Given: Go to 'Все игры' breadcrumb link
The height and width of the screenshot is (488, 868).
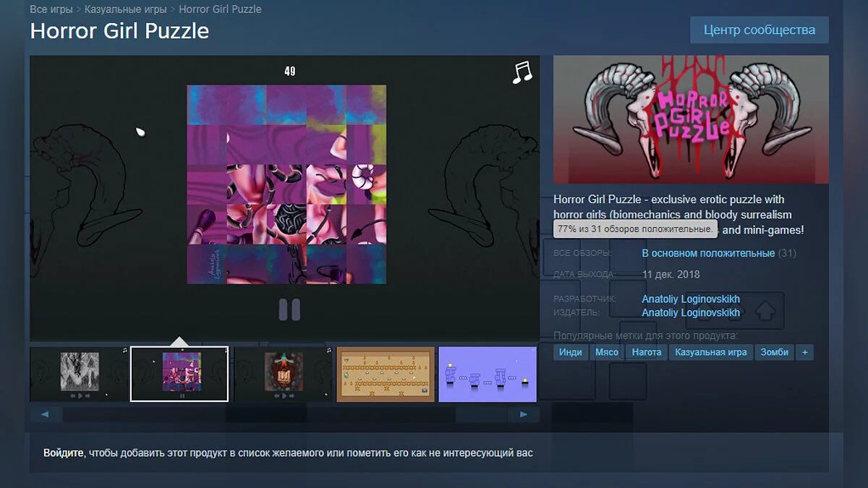Looking at the screenshot, I should (x=51, y=9).
